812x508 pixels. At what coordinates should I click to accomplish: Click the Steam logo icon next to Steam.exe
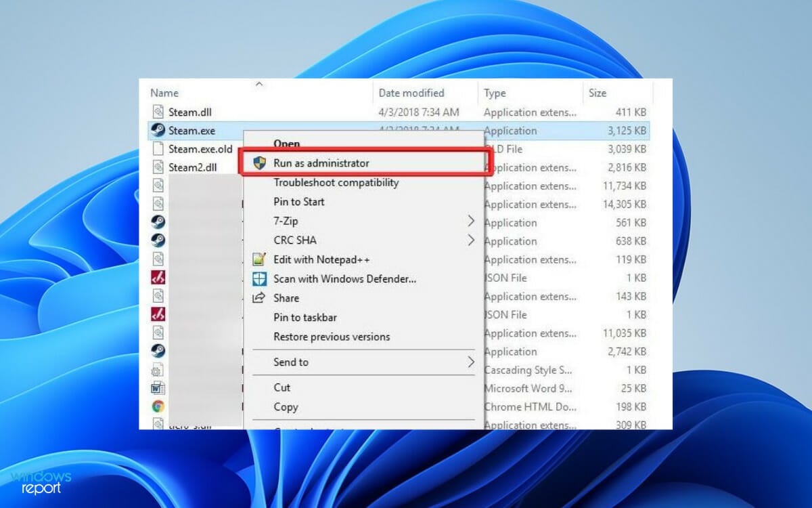pyautogui.click(x=158, y=130)
